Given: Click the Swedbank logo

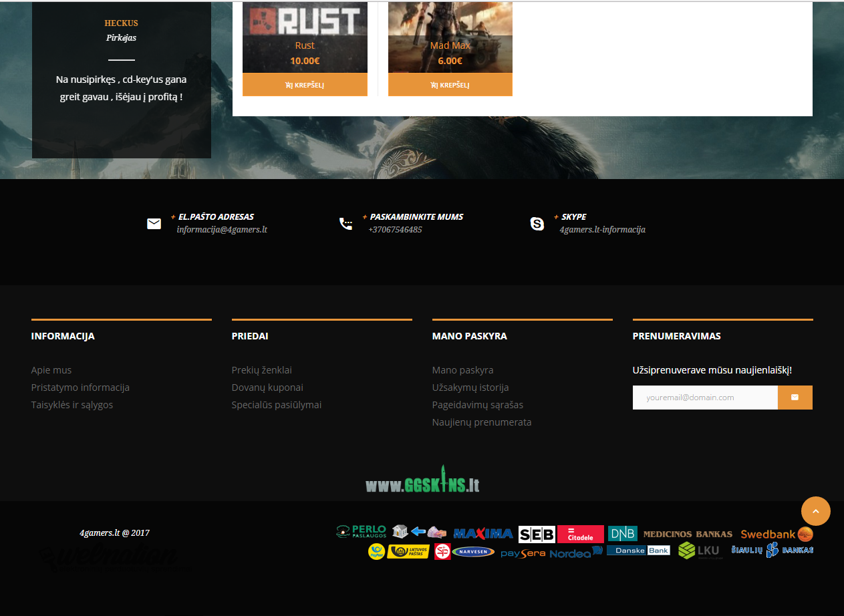Looking at the screenshot, I should pos(777,534).
